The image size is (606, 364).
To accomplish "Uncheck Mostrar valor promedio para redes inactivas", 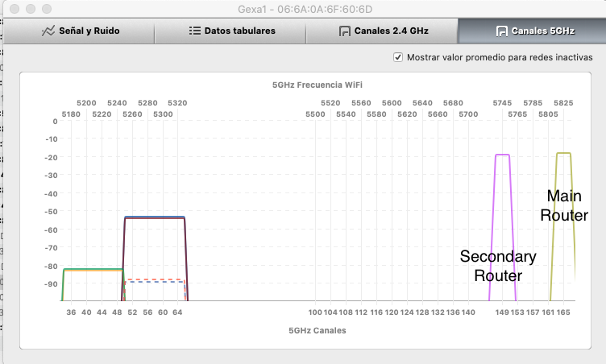I will tap(398, 57).
